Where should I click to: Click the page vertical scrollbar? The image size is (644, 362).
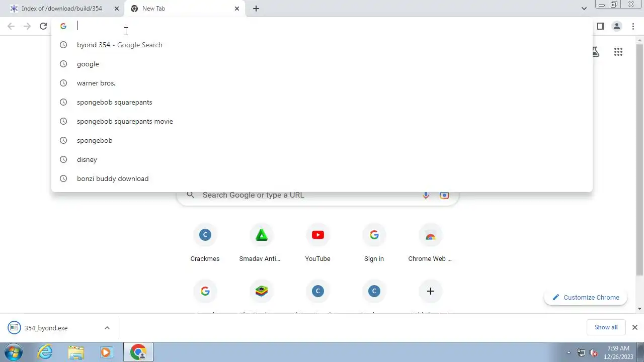coord(640,161)
